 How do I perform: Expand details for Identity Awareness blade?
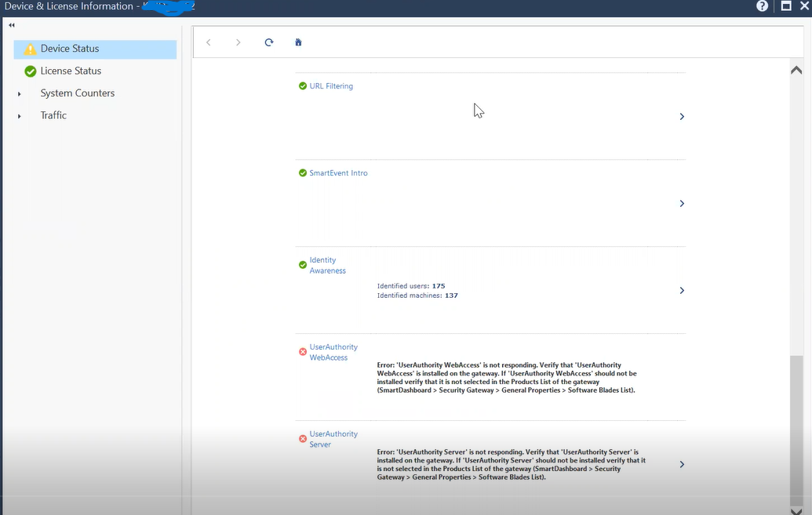pyautogui.click(x=681, y=290)
